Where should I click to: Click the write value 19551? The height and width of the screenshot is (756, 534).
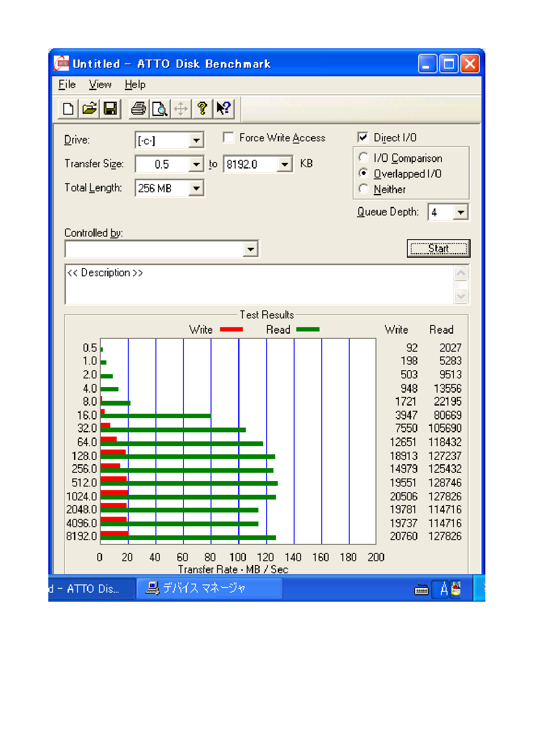click(x=404, y=483)
